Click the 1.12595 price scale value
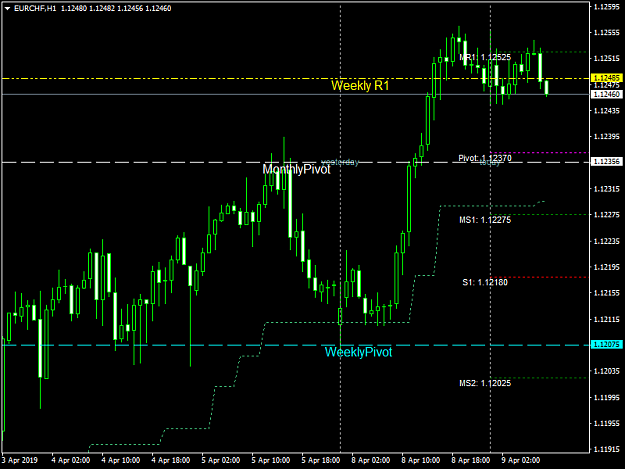Image resolution: width=625 pixels, height=469 pixels. point(607,6)
